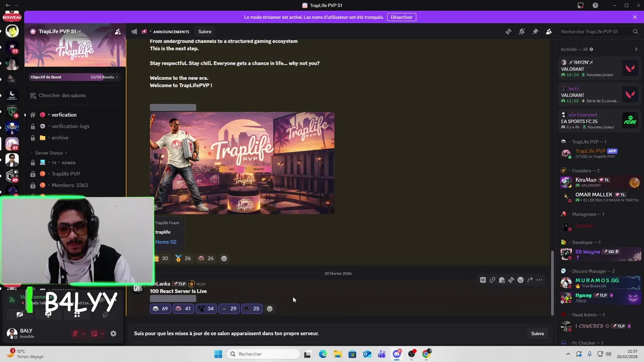This screenshot has height=362, width=644.
Task: Add reaction smiley under 100 React message
Action: (x=270, y=309)
